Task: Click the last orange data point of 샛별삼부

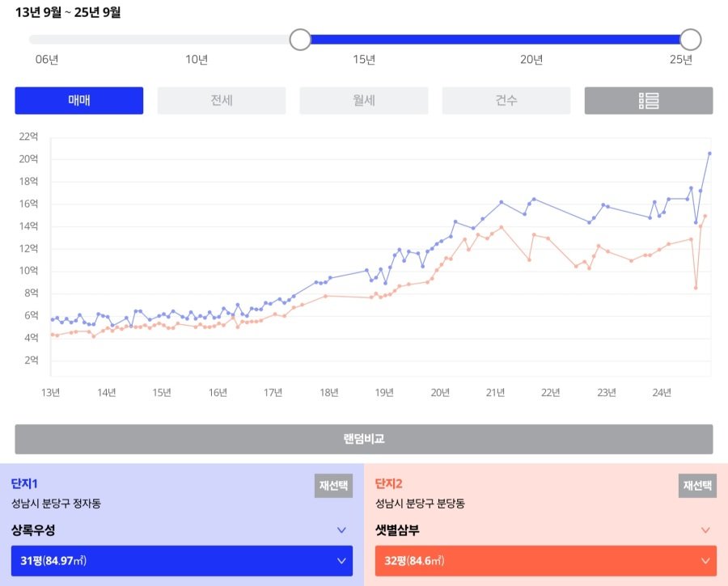Action: click(x=705, y=216)
